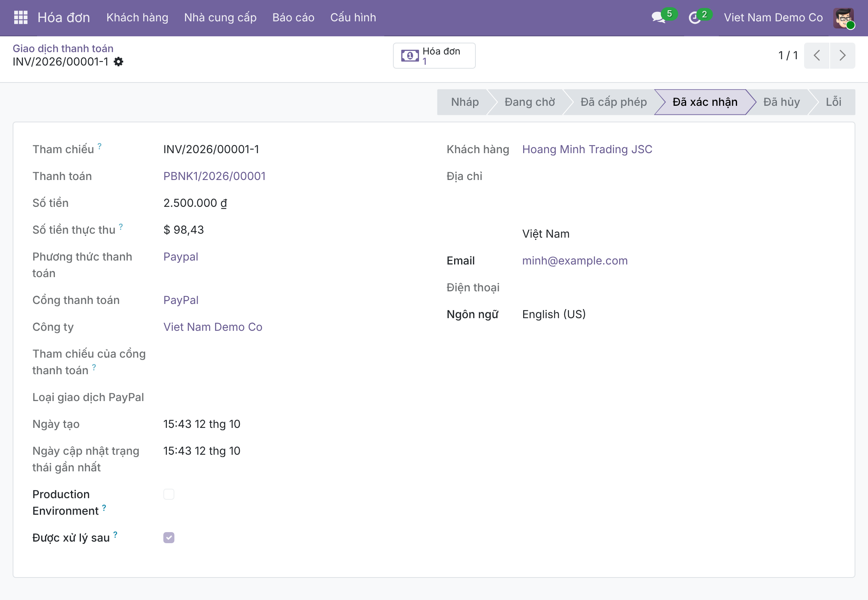Open Viet Nam Demo Co company link
This screenshot has width=868, height=600.
[x=213, y=327]
